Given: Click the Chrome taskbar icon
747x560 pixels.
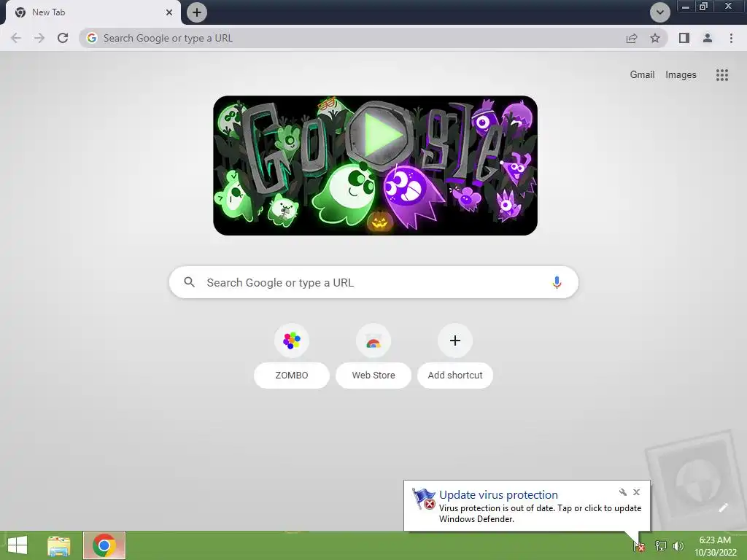Looking at the screenshot, I should [104, 545].
